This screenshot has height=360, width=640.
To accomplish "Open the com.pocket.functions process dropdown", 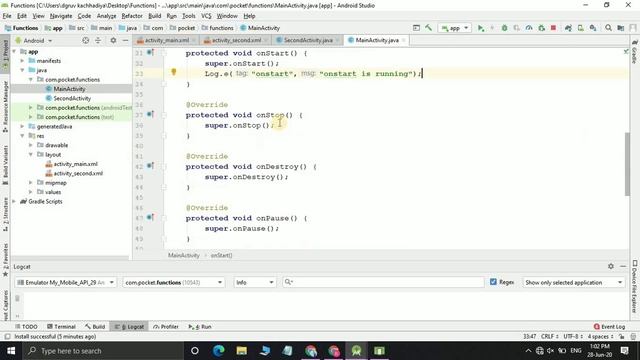I will pyautogui.click(x=173, y=282).
